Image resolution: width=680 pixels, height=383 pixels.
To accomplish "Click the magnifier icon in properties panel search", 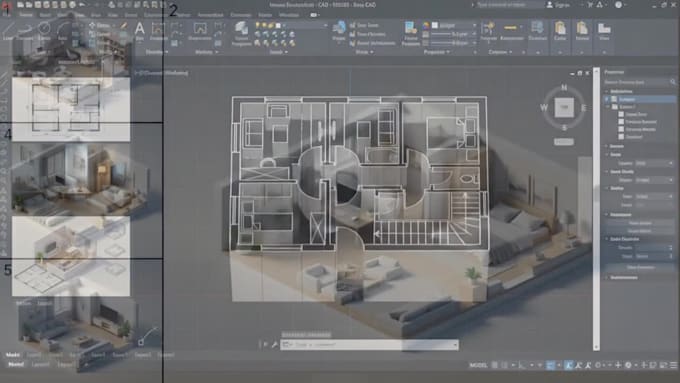I will [x=673, y=82].
